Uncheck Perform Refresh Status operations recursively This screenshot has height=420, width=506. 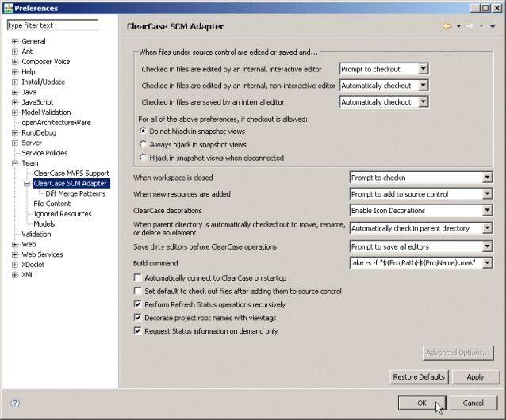click(138, 304)
